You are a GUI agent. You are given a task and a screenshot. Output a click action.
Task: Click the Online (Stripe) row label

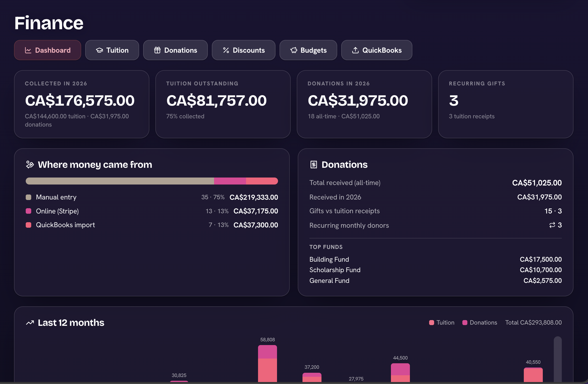(x=57, y=211)
